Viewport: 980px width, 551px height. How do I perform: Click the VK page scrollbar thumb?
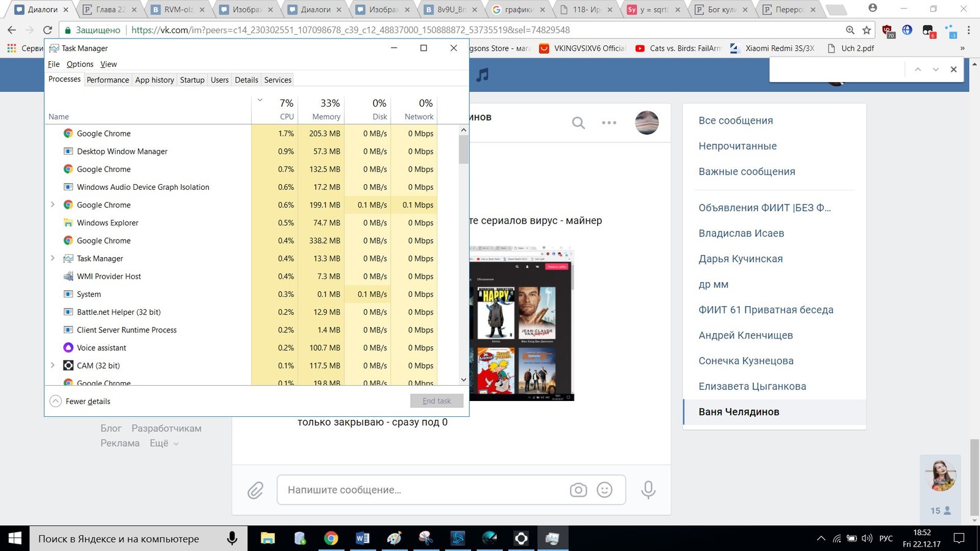pos(974,478)
